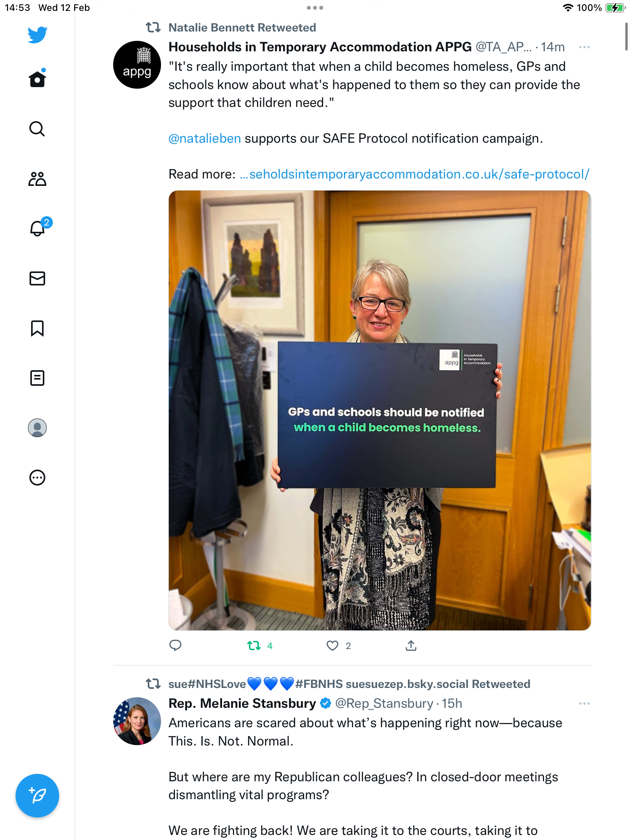
Task: Reply to the APPG tweet
Action: coord(175,646)
